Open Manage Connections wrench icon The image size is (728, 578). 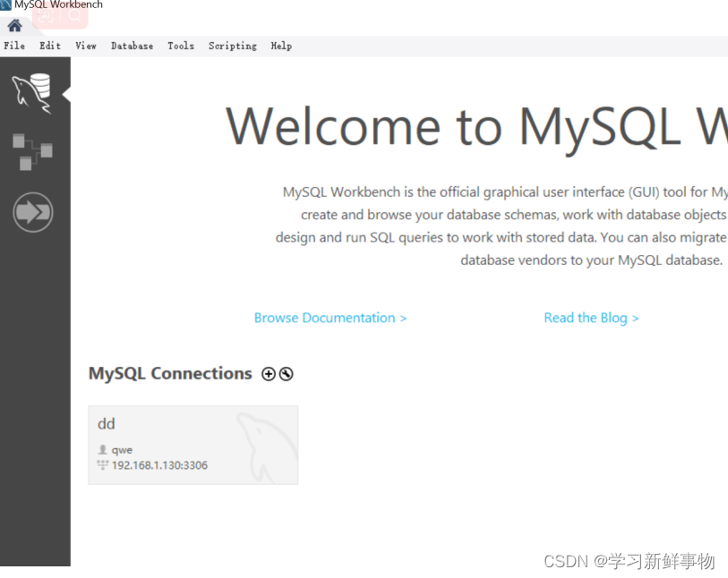[x=286, y=374]
